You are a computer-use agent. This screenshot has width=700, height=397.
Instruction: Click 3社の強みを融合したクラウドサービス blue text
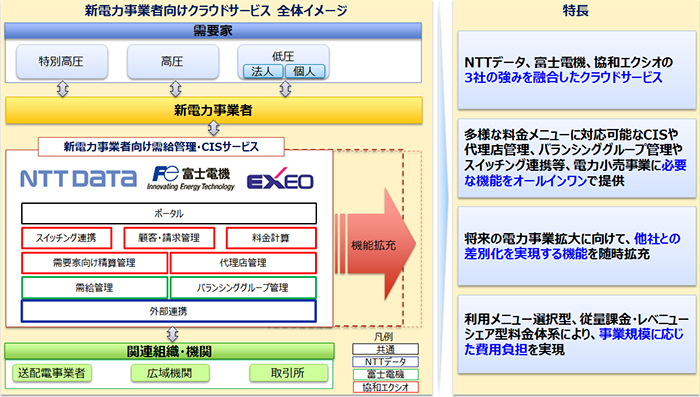pyautogui.click(x=563, y=78)
